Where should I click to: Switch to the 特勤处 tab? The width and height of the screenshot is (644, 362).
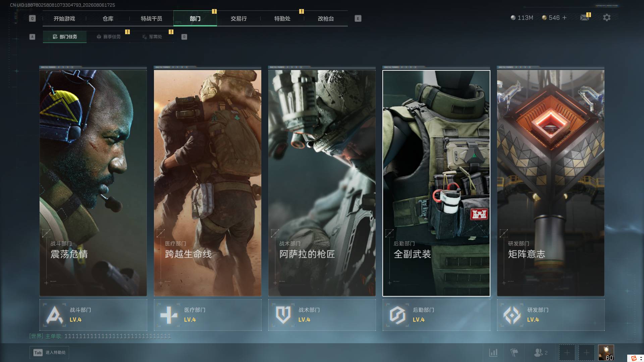coord(282,19)
